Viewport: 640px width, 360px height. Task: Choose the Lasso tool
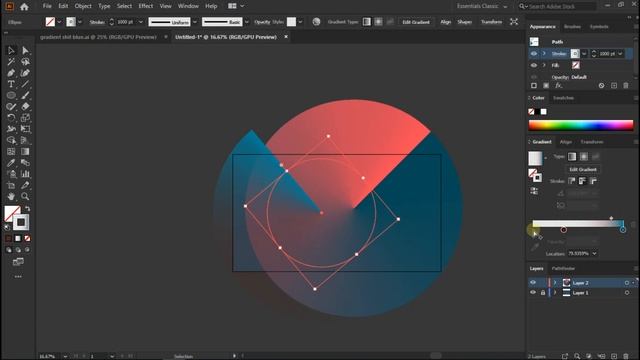[x=25, y=62]
